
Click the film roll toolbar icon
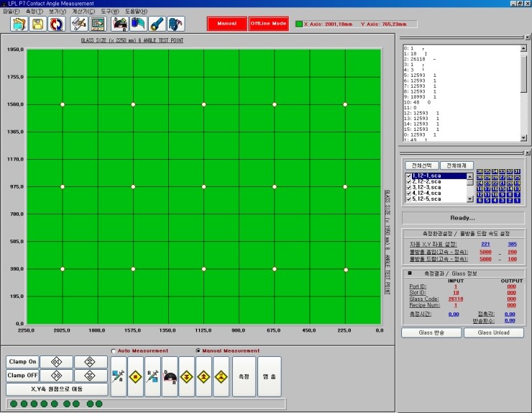point(139,24)
